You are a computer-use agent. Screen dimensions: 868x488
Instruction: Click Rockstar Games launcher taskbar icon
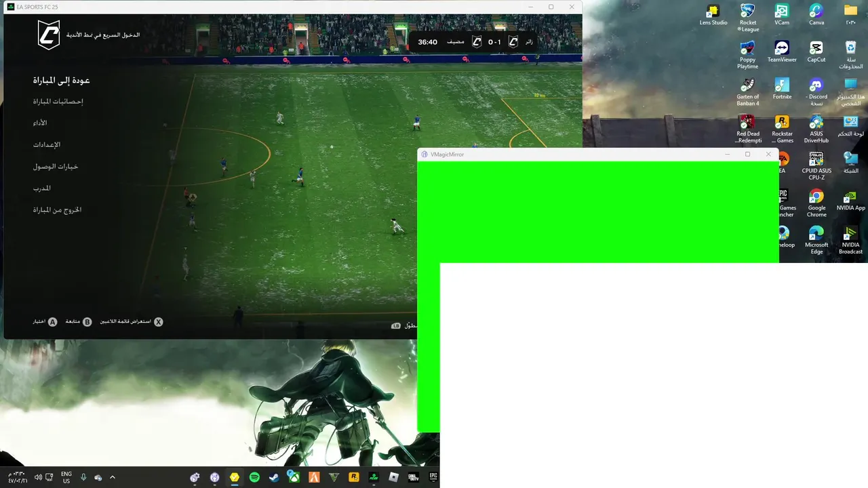coord(353,477)
